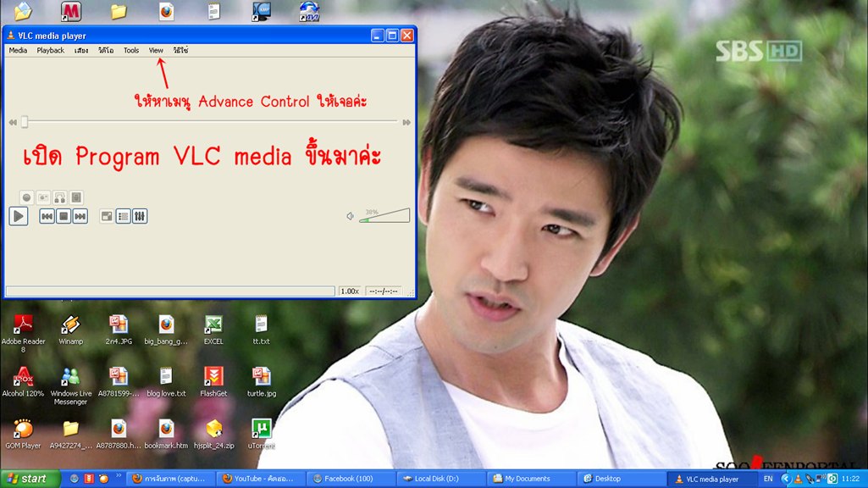Click the Record button in advanced controls
The image size is (868, 488).
click(26, 197)
